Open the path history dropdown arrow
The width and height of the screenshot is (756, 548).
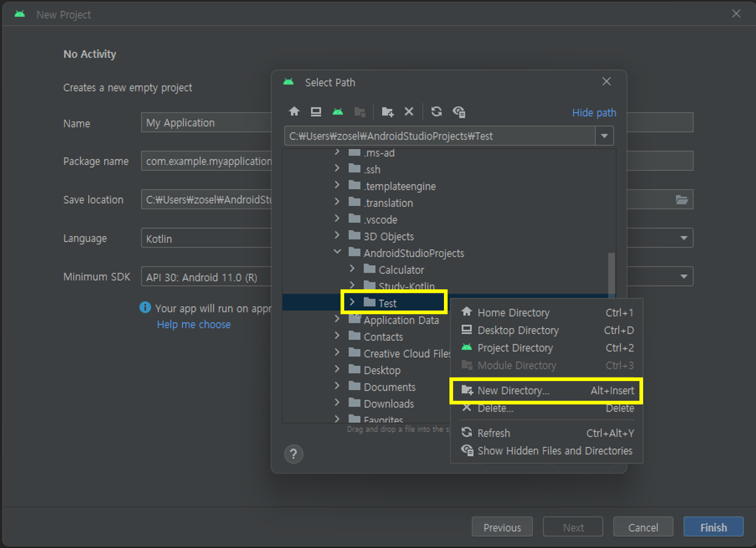point(604,136)
